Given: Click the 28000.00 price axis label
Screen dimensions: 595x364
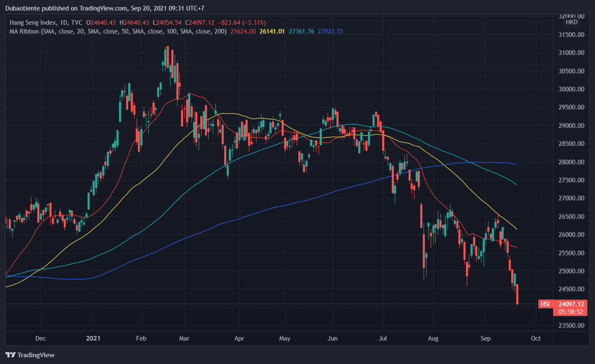Looking at the screenshot, I should coord(571,162).
